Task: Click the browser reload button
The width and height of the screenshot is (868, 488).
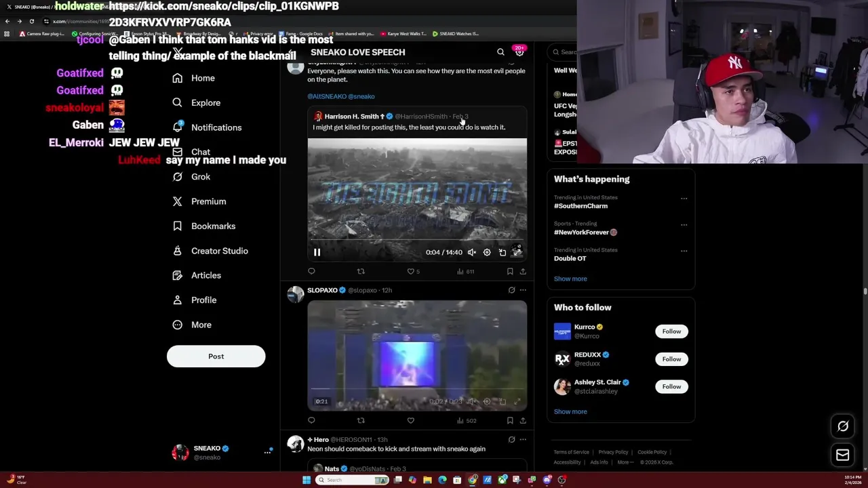Action: tap(32, 21)
